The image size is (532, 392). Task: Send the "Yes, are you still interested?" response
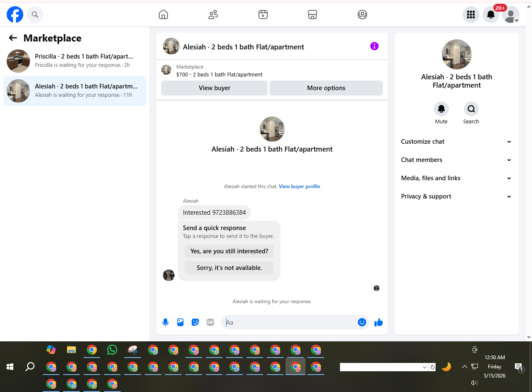tap(229, 251)
